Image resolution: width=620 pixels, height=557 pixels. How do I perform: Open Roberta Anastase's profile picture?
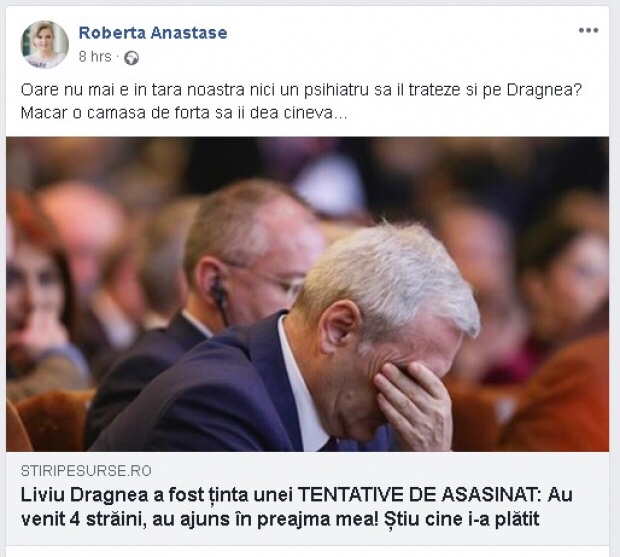coord(45,44)
